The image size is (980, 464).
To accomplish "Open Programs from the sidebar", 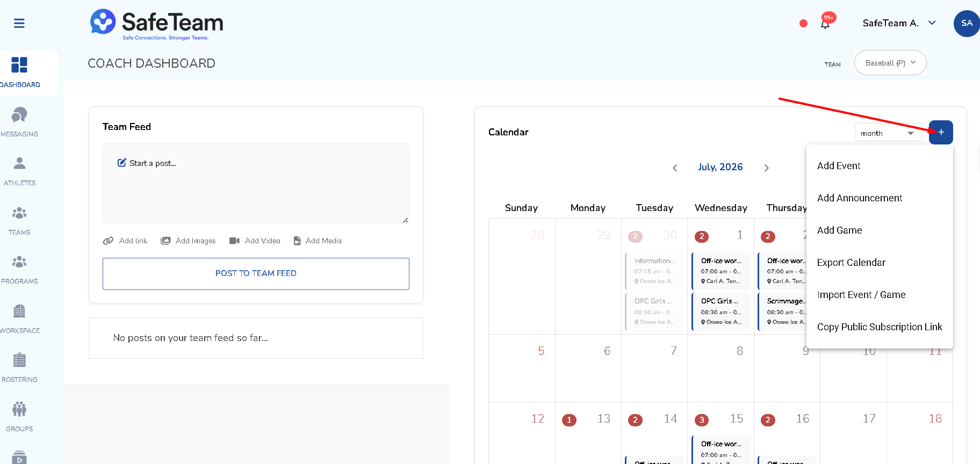I will (19, 269).
